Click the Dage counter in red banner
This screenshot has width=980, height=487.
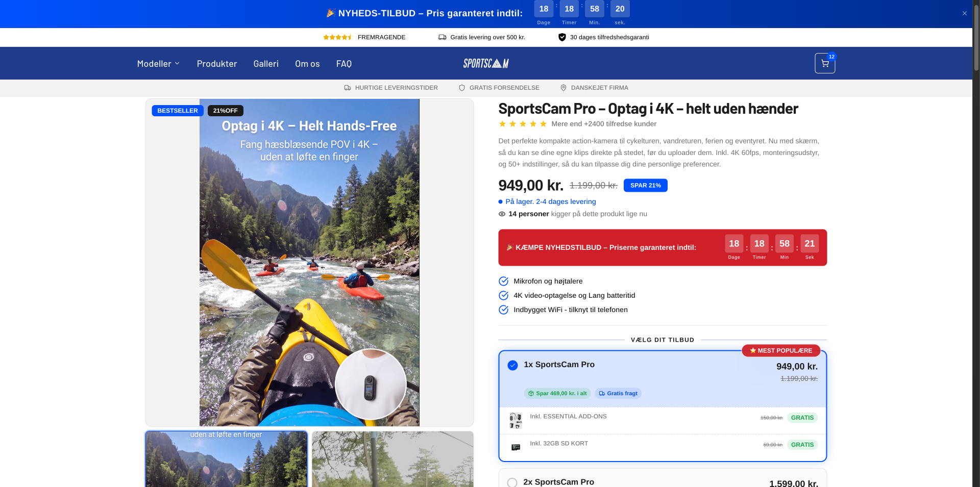pos(734,247)
